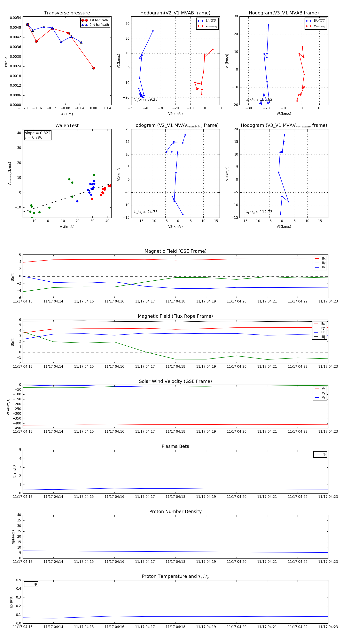Click "11/17 04:13" tick under GSE Magnetic Field plot
The height and width of the screenshot is (644, 351).
(23, 301)
